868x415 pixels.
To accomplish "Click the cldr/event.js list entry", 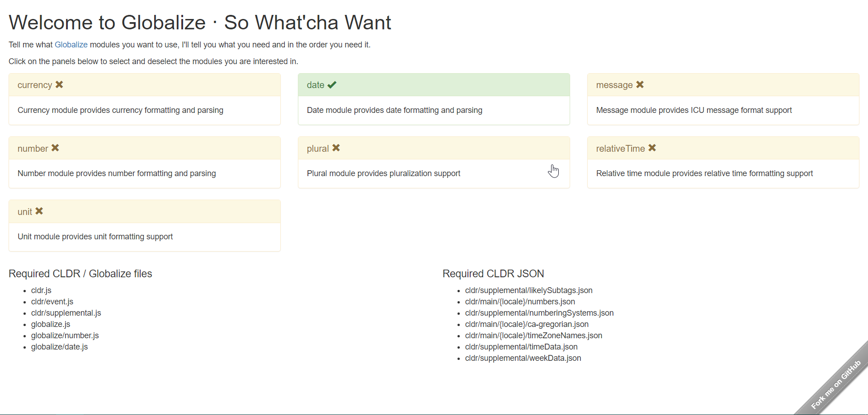I will pos(52,302).
